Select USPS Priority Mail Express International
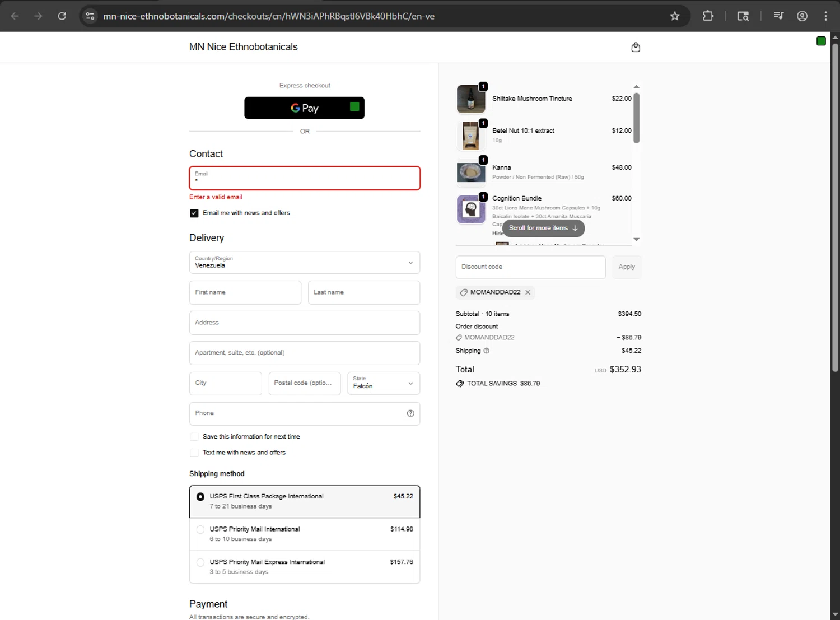 coord(305,567)
